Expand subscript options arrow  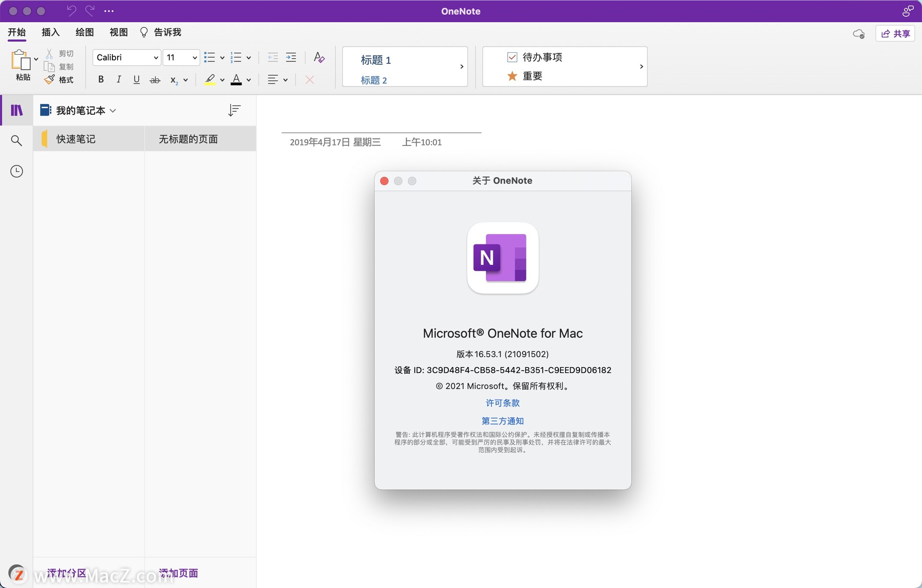pos(186,80)
